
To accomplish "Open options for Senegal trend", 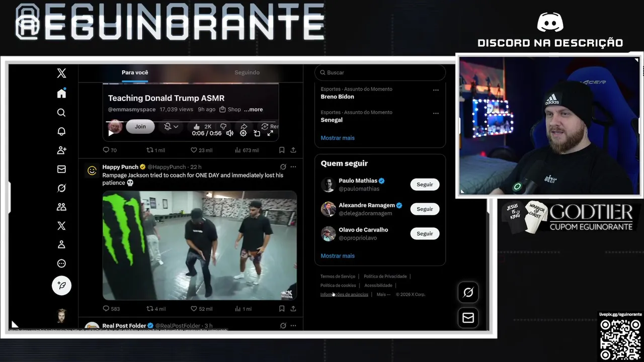I will [436, 113].
